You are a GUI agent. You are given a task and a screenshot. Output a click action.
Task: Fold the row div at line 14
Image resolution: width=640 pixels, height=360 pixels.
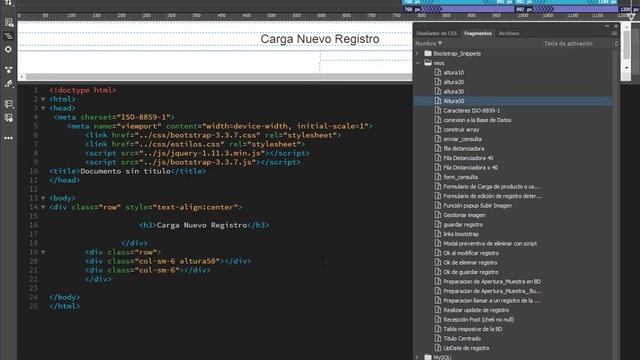[x=43, y=207]
